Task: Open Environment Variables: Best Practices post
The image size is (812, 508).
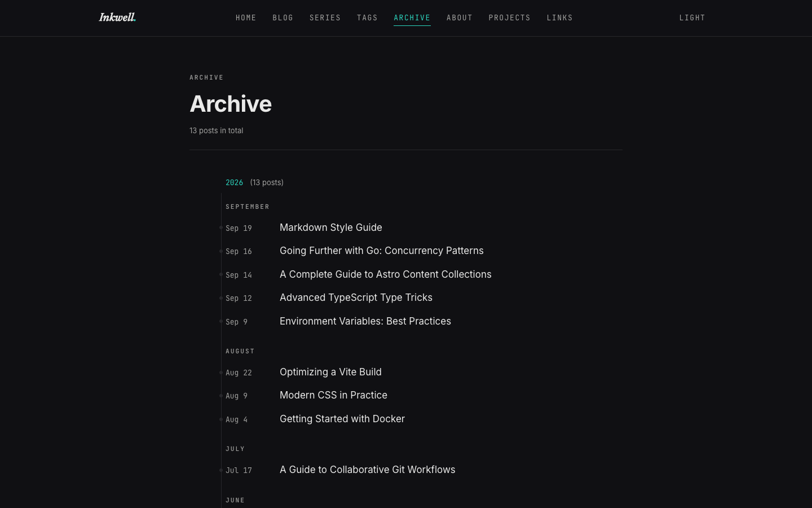Action: click(365, 321)
